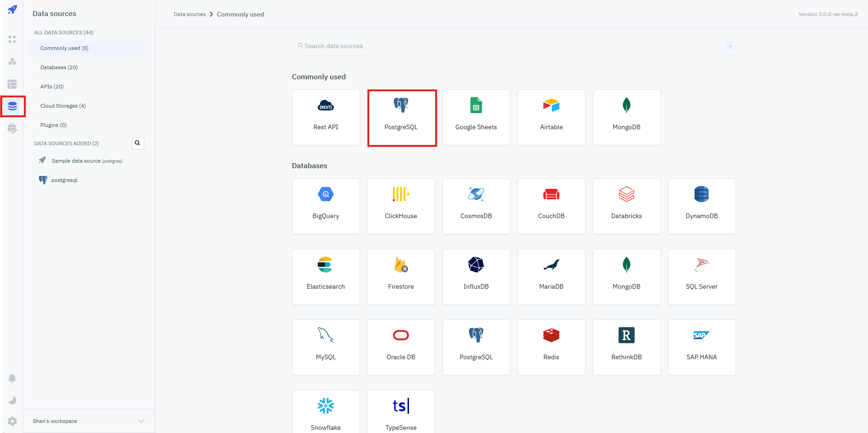Select the APIs (20) category
Viewport: 868px width, 433px height.
point(88,87)
